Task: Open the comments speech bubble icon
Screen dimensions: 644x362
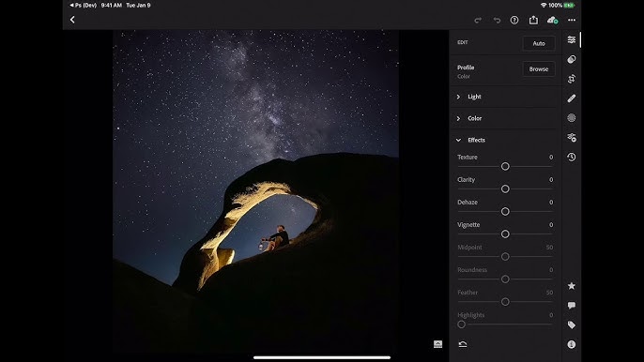Action: coord(572,305)
